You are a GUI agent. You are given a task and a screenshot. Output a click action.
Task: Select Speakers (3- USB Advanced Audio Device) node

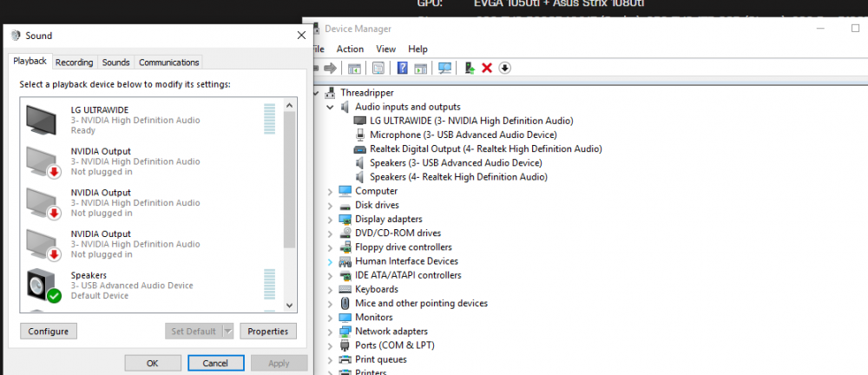(x=456, y=163)
